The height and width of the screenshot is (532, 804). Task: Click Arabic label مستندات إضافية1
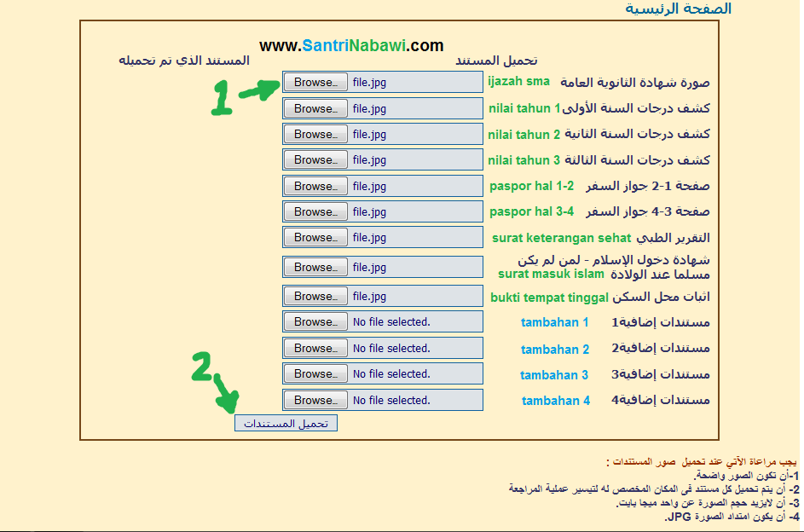tap(661, 322)
